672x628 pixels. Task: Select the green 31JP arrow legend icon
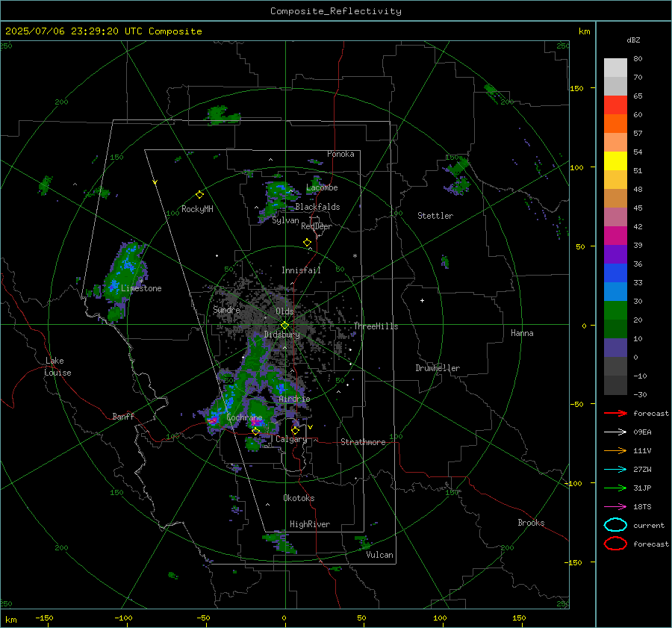point(615,488)
